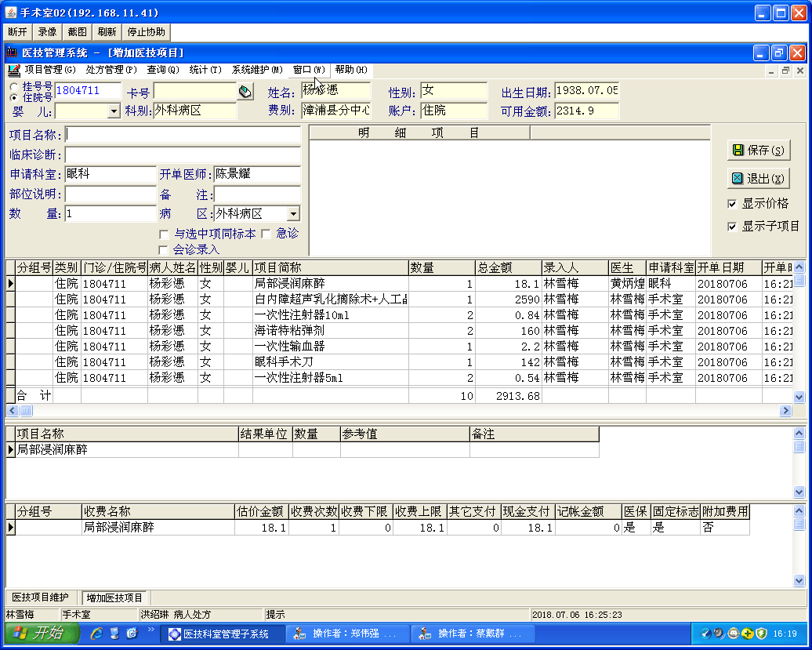Click main grid vertical scrollbar up arrow
The image size is (812, 650).
point(799,267)
